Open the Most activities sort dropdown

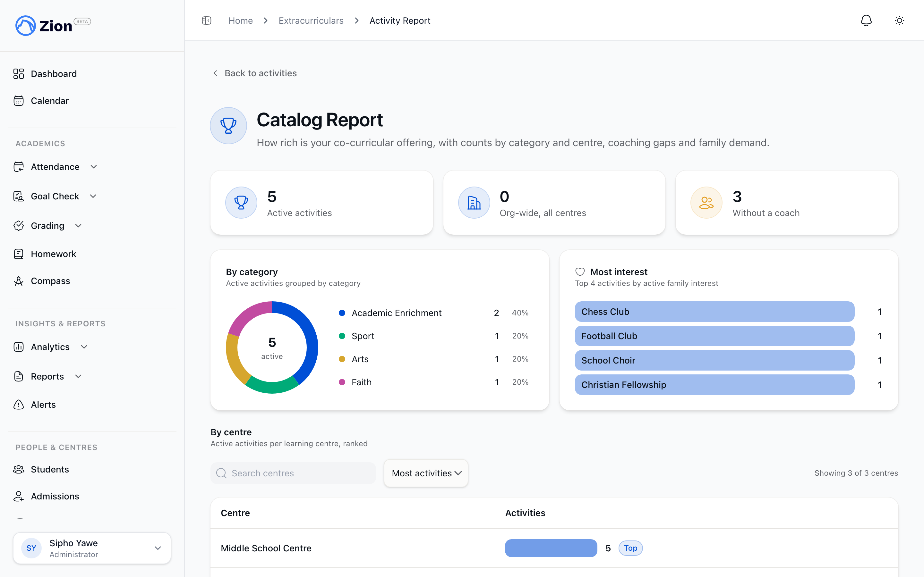click(426, 473)
